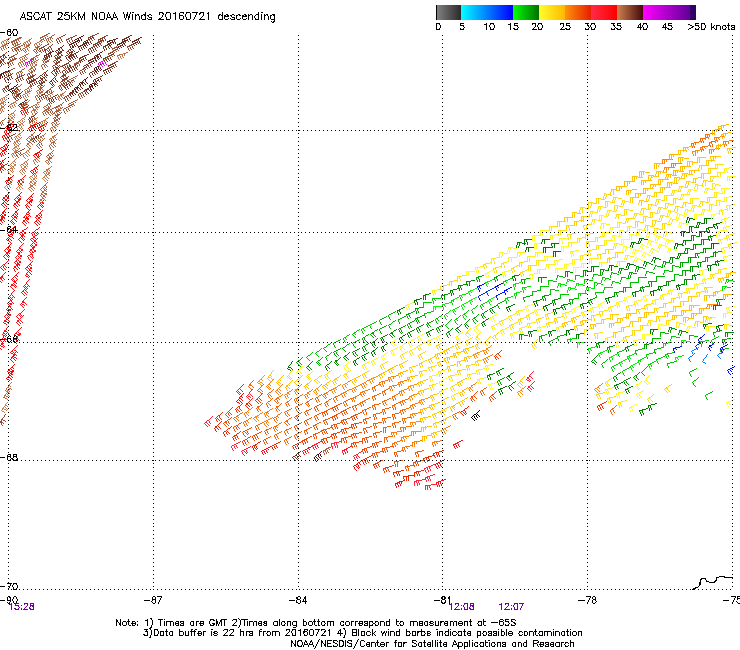Screen dimensions: 740x650
Task: Click the '-78' longitude axis label
Action: pos(587,600)
